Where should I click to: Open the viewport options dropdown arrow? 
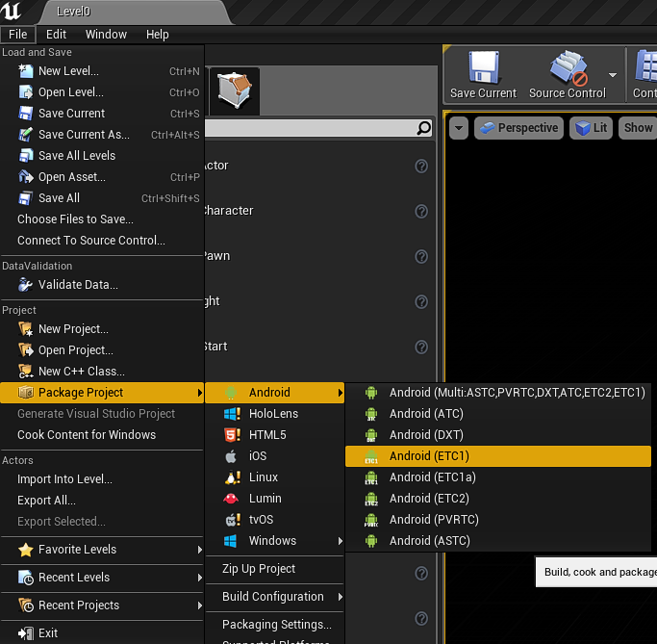[459, 128]
